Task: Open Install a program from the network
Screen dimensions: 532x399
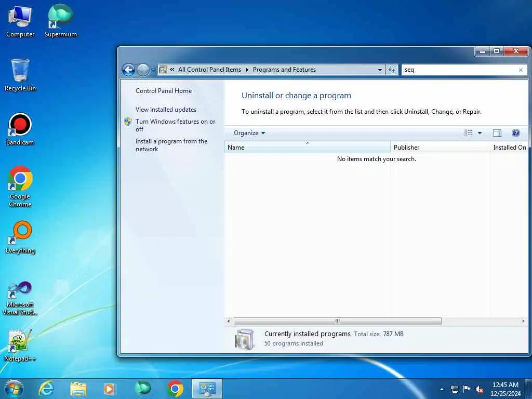Action: point(171,145)
